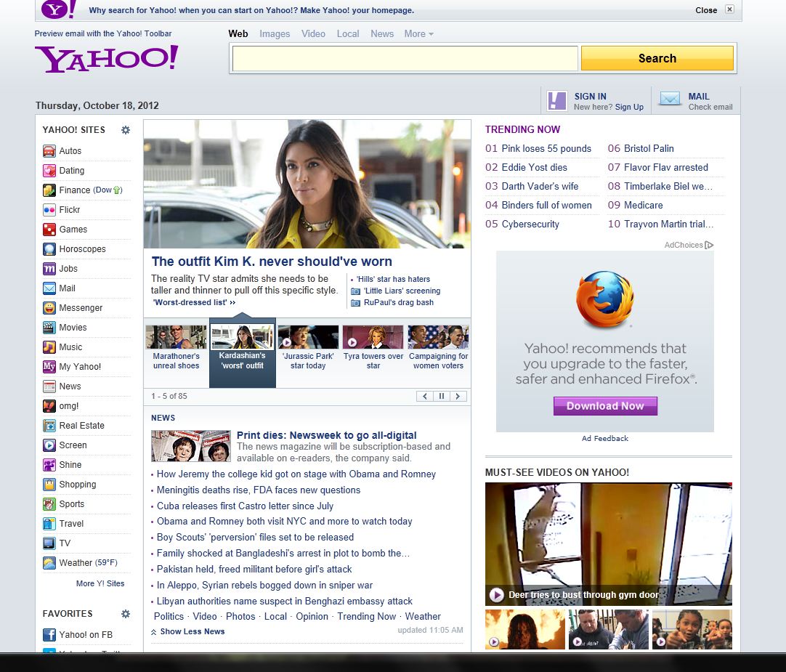Pause the featured stories slideshow
The height and width of the screenshot is (672, 786).
click(441, 396)
